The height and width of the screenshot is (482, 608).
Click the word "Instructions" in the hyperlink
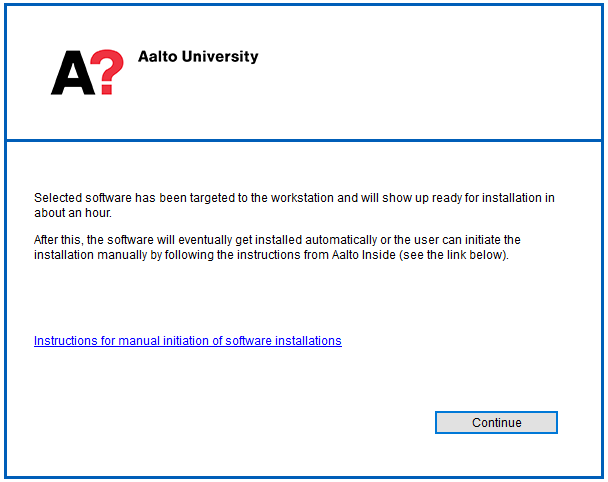65,341
